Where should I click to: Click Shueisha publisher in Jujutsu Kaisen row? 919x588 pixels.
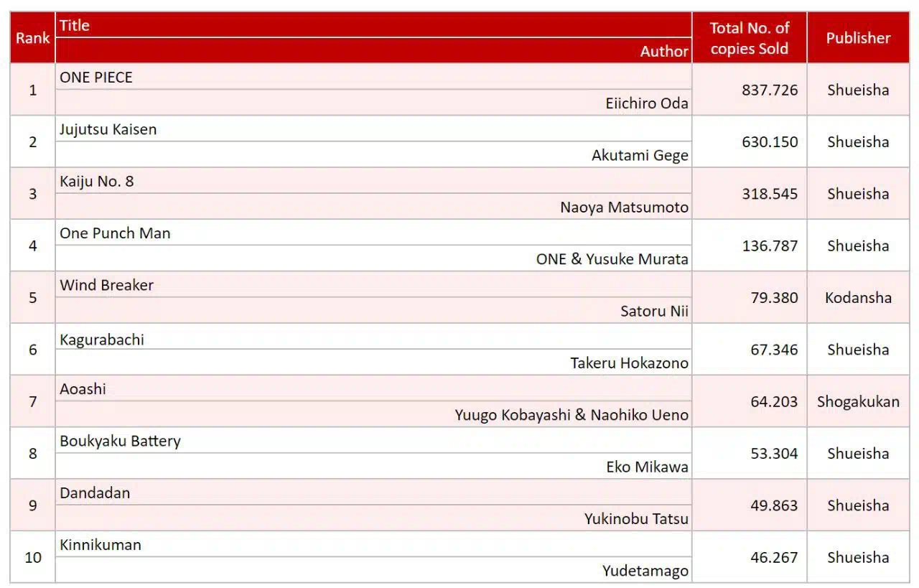pos(858,141)
